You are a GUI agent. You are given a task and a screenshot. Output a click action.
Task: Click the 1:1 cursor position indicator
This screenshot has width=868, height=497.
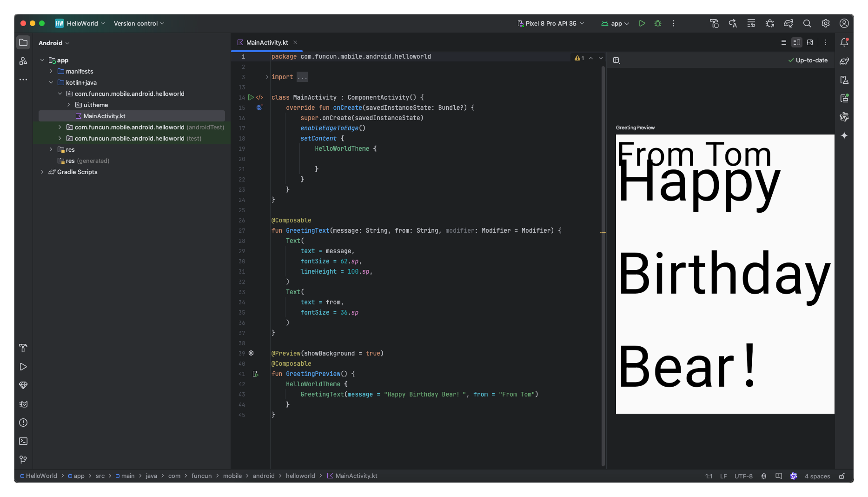coord(709,476)
